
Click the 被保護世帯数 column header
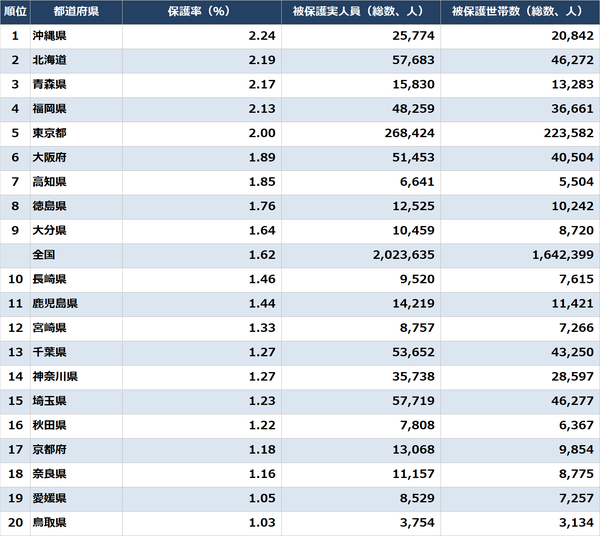click(x=520, y=11)
